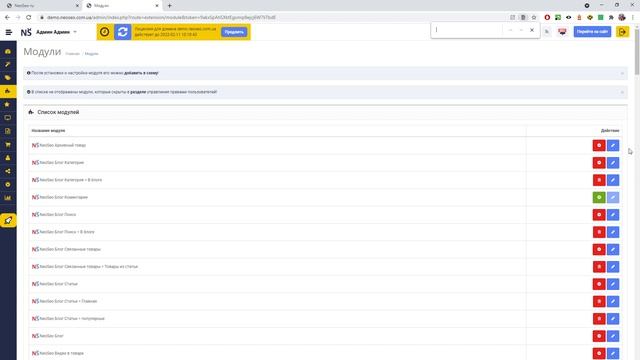
Task: Click the Название модуля column header
Action: tap(48, 131)
